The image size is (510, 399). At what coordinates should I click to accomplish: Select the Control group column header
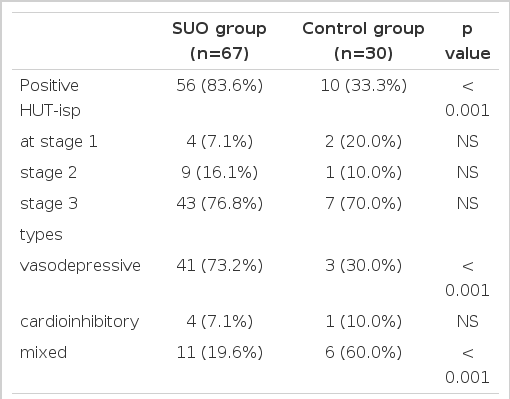pyautogui.click(x=363, y=41)
